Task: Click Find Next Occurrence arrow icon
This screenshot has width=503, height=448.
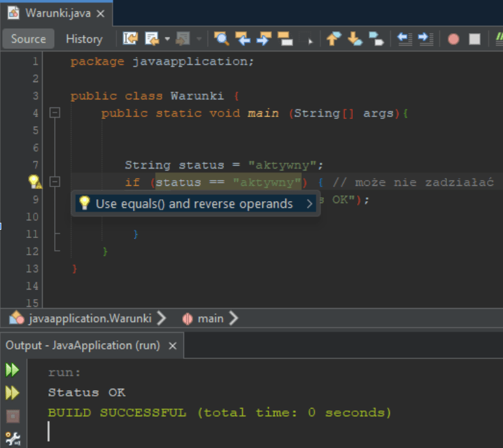Action: point(264,39)
